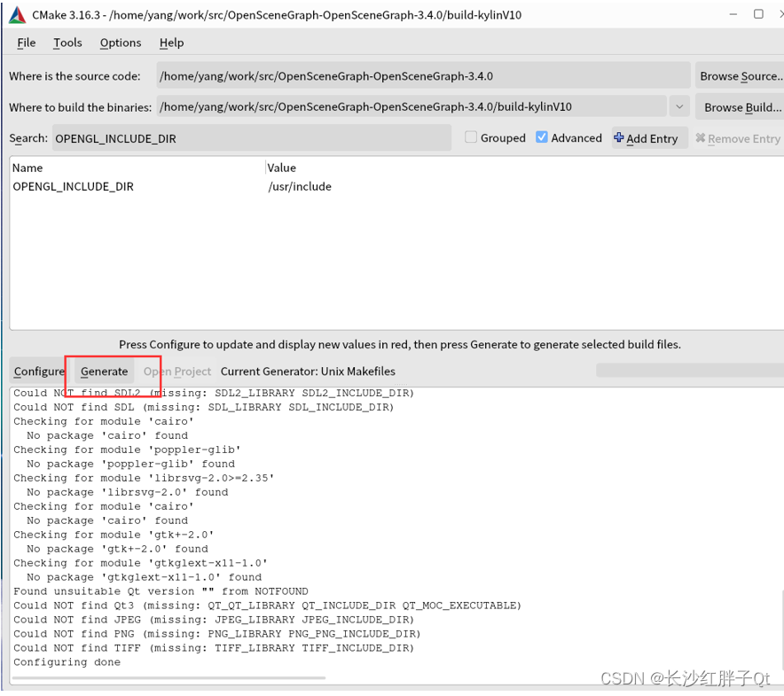784x696 pixels.
Task: Click 'Could NOT find SDL (missing' log line
Action: 204,407
